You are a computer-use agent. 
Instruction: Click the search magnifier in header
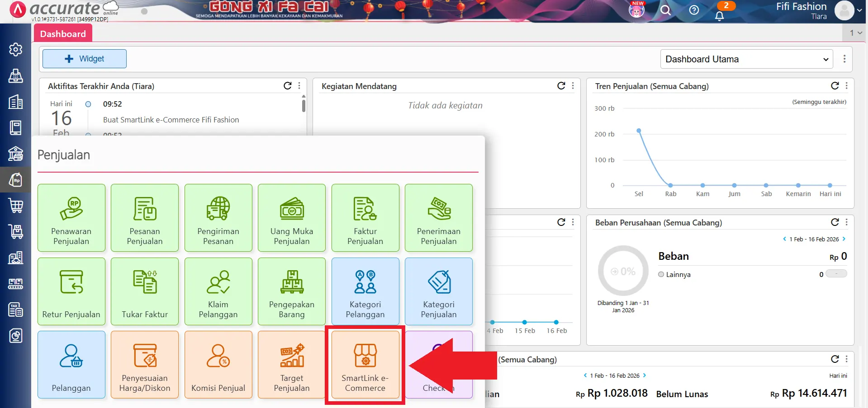pyautogui.click(x=665, y=10)
